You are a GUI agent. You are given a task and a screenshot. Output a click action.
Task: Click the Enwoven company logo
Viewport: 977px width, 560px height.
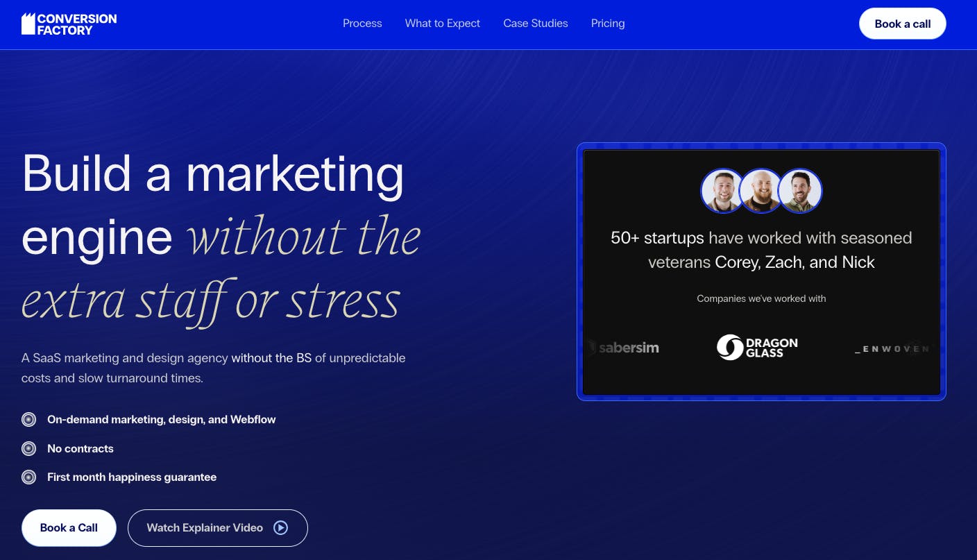892,348
